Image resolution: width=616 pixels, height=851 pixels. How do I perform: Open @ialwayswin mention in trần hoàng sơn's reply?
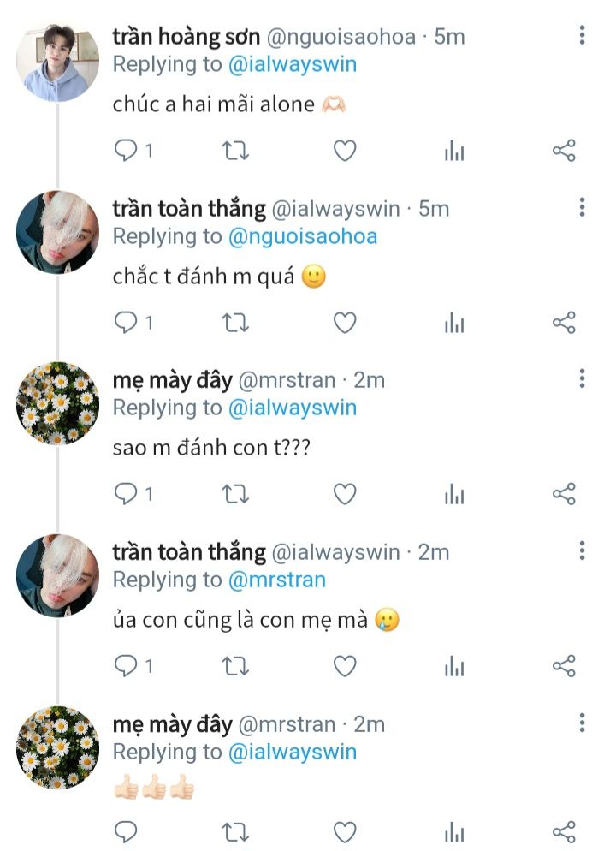[293, 64]
